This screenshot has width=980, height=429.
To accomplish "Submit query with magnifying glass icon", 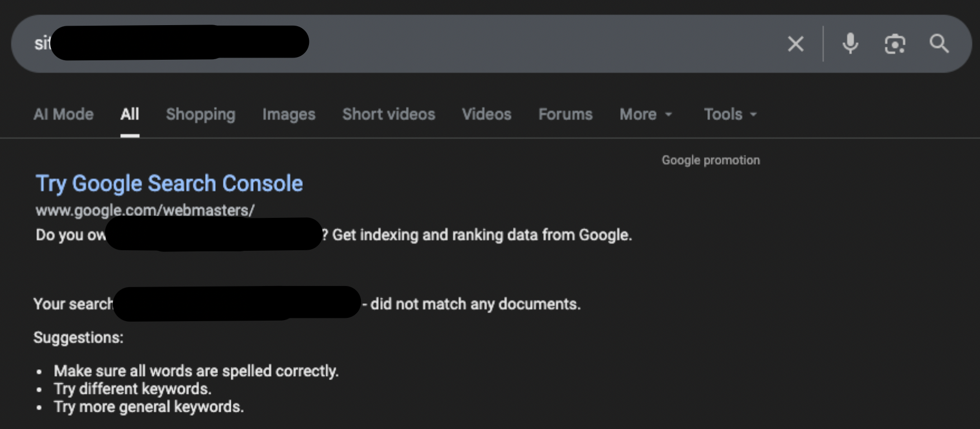I will coord(939,44).
